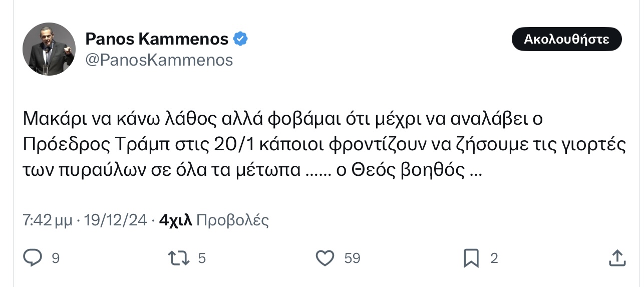Open the share icon for this tweet
Image resolution: width=644 pixels, height=287 pixels.
617,258
